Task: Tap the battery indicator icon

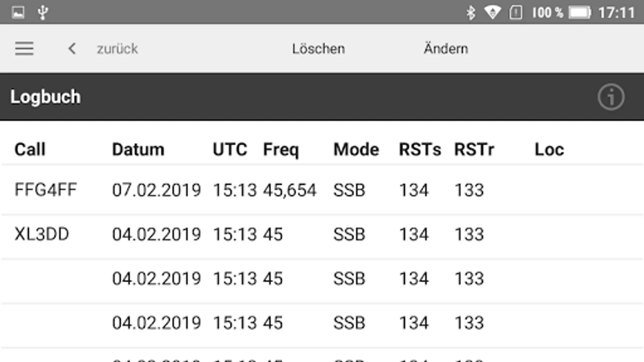Action: pos(580,12)
